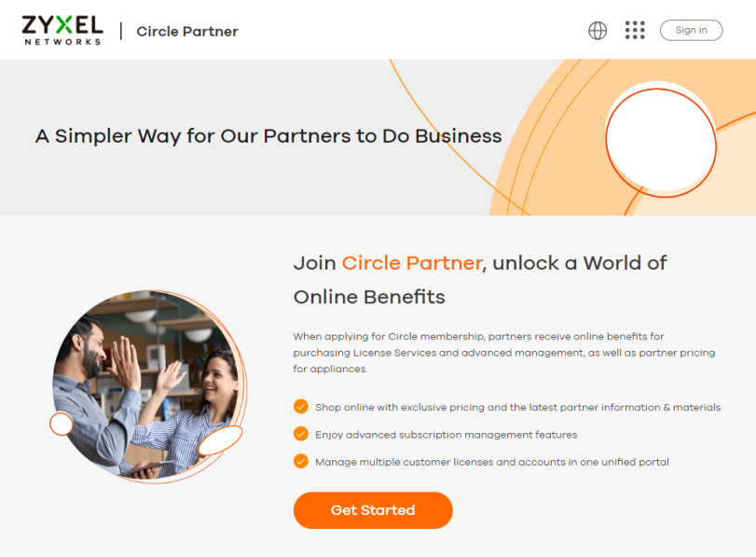Click the white oval overlapping the photo
Image resolution: width=756 pixels, height=557 pixels.
220,440
